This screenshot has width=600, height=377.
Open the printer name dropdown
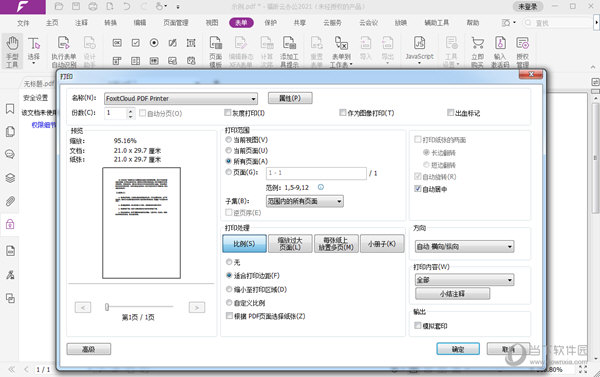point(181,98)
